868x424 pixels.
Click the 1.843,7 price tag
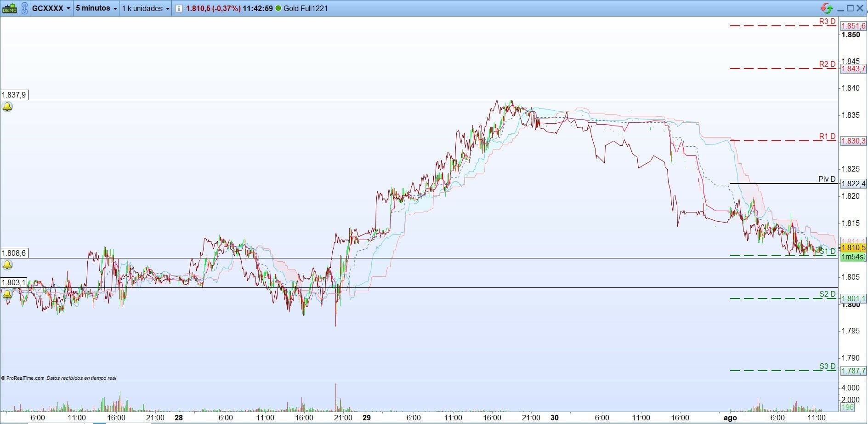pos(853,69)
